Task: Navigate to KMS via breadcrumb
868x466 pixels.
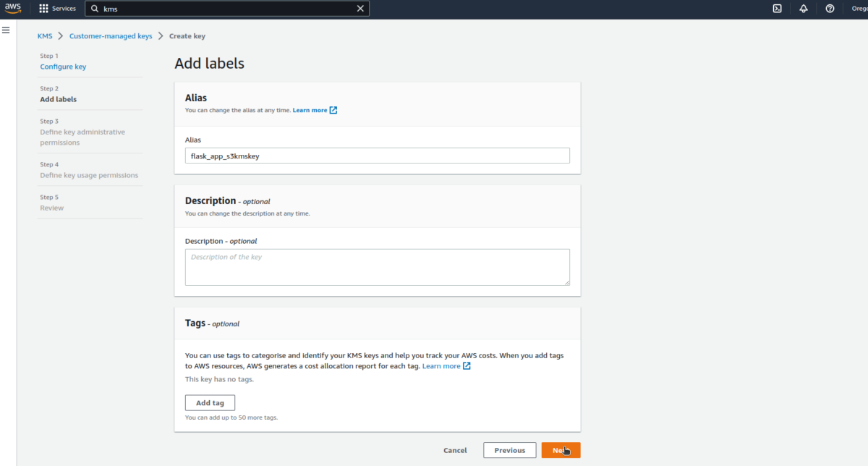Action: (x=45, y=35)
